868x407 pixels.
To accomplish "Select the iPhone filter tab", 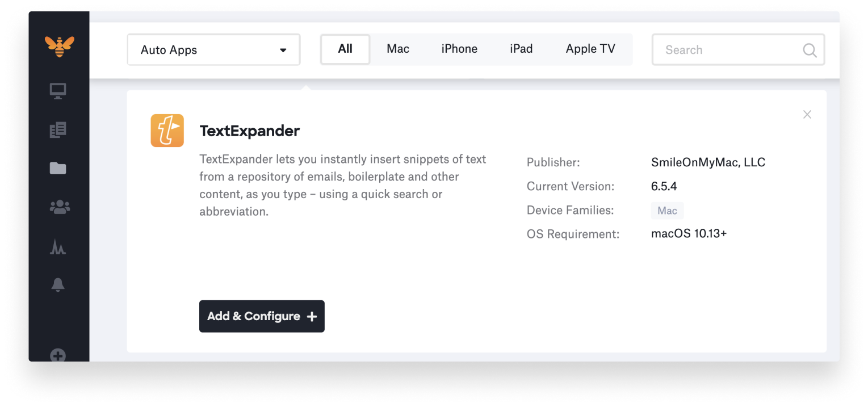I will (x=459, y=49).
